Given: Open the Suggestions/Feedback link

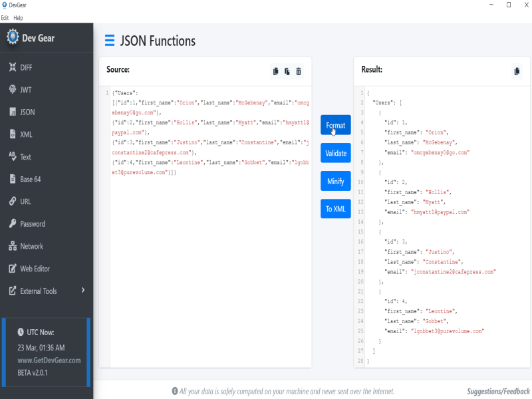Looking at the screenshot, I should tap(498, 391).
